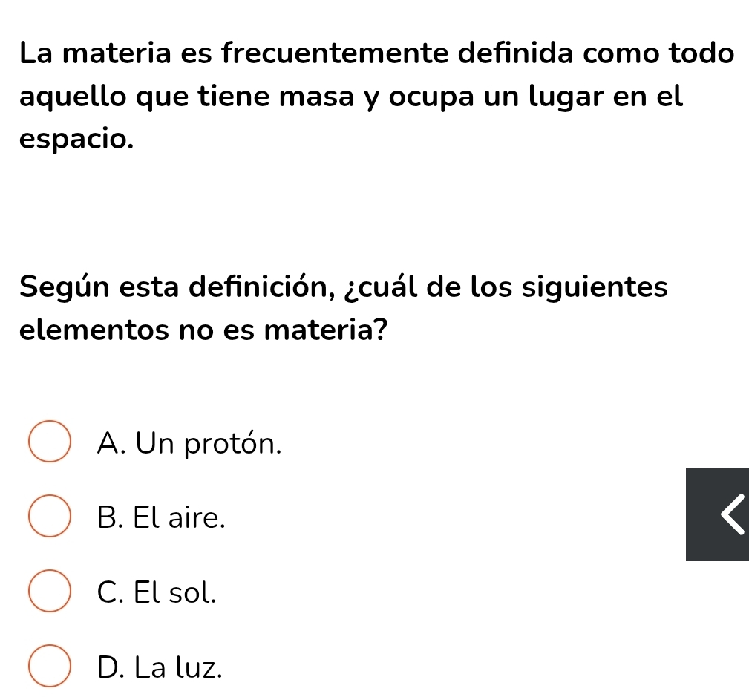749x700 pixels.
Task: Select radio button for A. Un protón
Action: [x=50, y=442]
